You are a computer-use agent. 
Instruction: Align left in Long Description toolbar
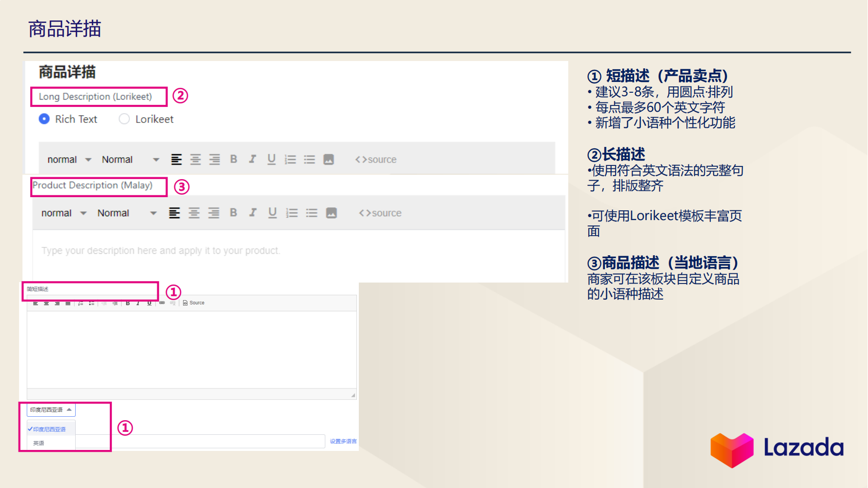point(176,160)
